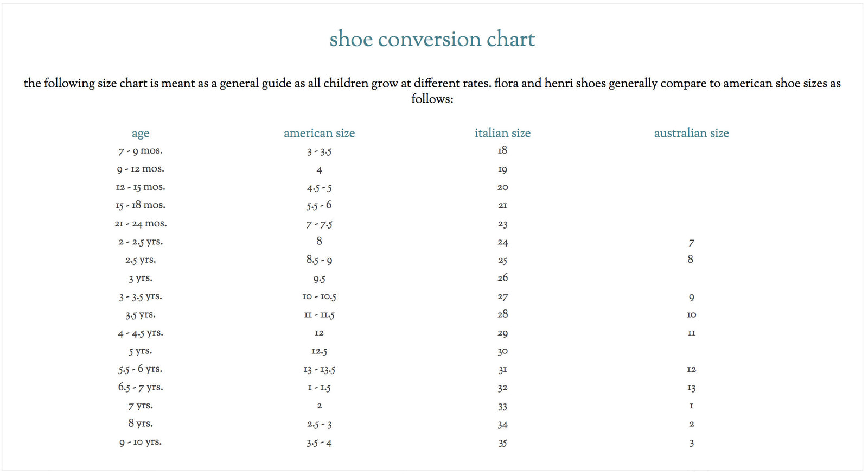Click the 'italian size' column header
868x474 pixels.
[502, 133]
